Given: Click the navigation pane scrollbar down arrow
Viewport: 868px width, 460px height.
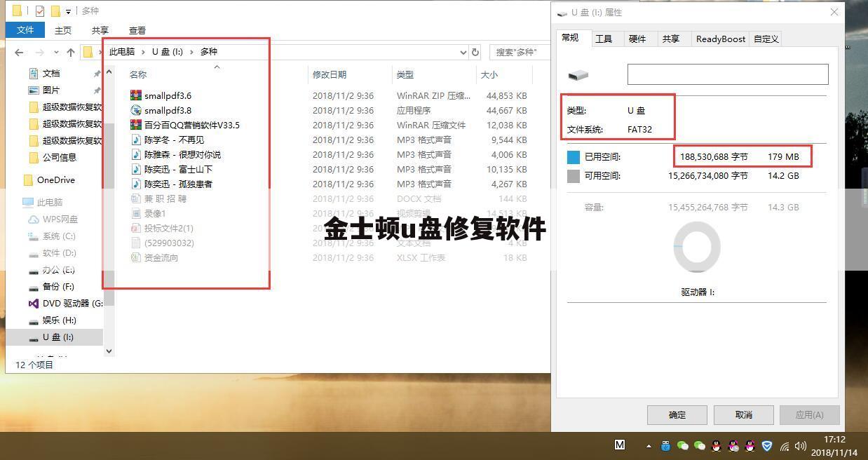Looking at the screenshot, I should [109, 351].
